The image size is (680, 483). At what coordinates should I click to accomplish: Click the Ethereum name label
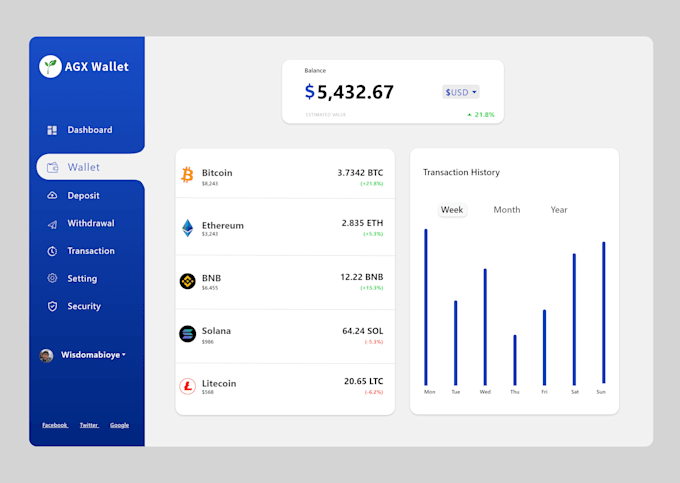(222, 225)
